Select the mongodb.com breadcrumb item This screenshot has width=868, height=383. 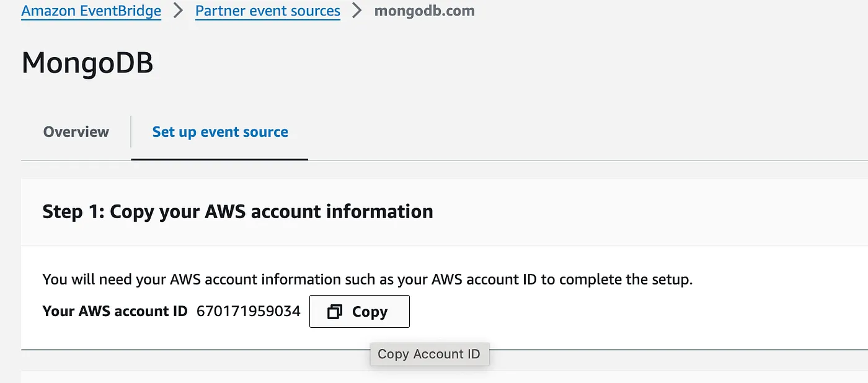(x=425, y=11)
